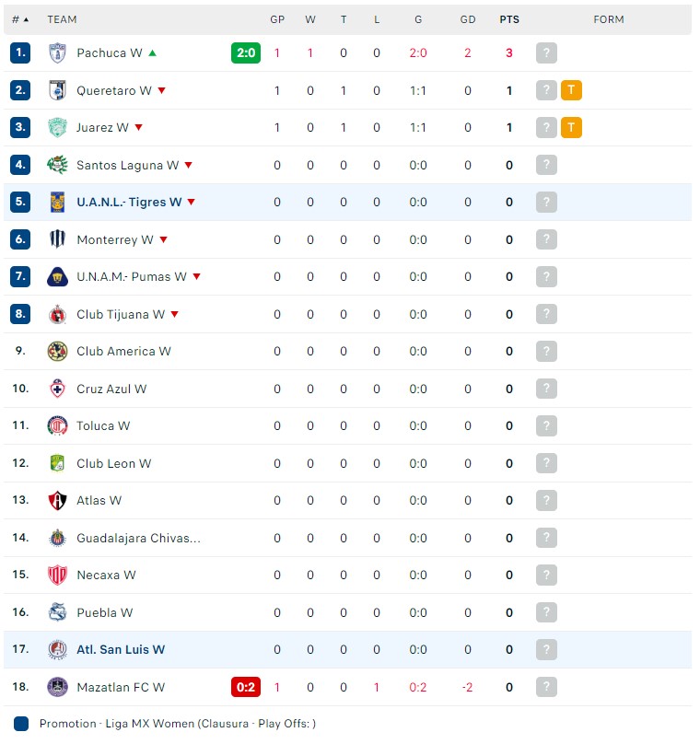Screen dimensions: 700x744
Task: Click the Cruz Azul W team crest
Action: [56, 389]
